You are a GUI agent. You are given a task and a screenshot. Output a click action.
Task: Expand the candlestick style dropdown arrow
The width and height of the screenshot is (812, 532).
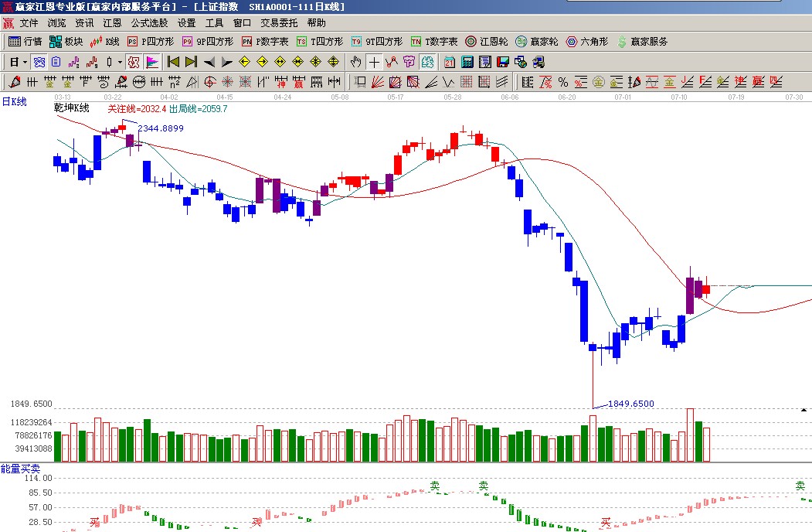(120, 62)
